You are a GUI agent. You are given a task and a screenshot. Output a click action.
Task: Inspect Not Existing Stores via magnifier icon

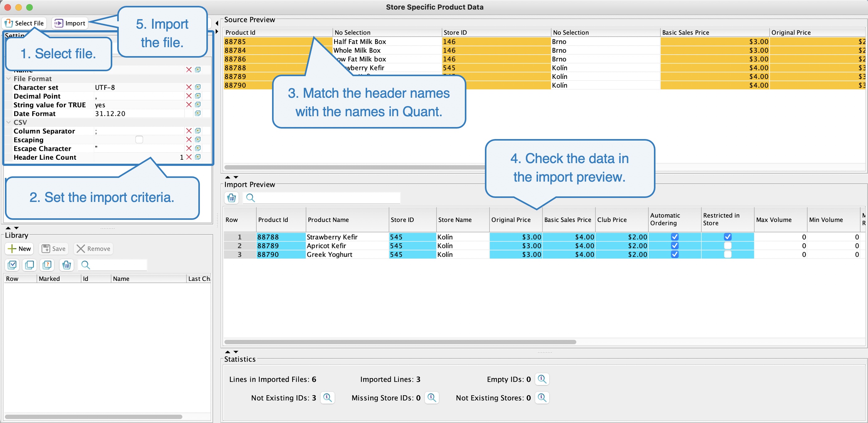point(542,398)
